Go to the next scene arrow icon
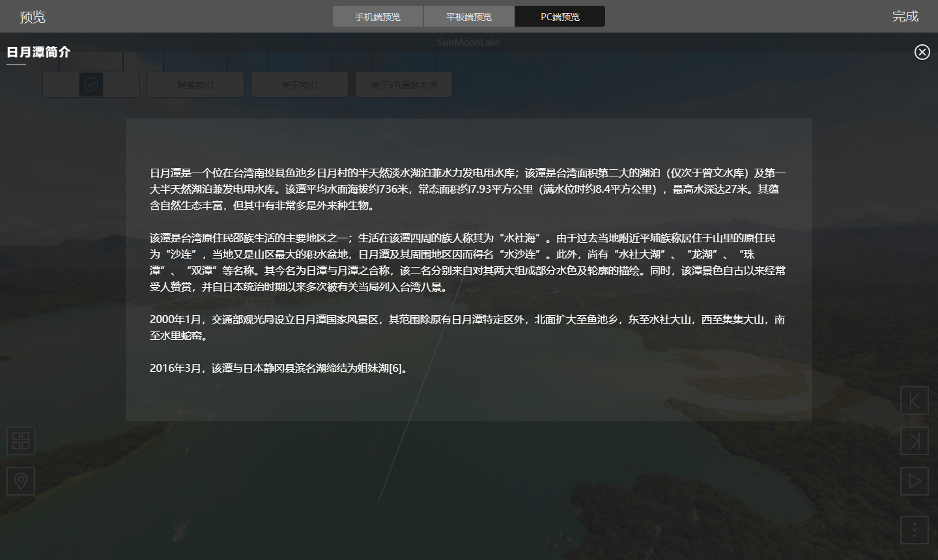 click(x=915, y=441)
